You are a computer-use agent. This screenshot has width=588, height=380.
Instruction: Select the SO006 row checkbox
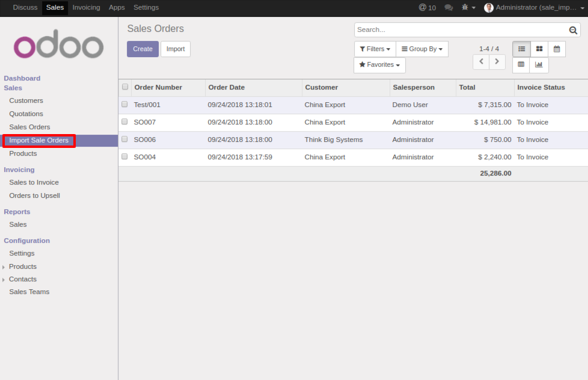click(125, 139)
